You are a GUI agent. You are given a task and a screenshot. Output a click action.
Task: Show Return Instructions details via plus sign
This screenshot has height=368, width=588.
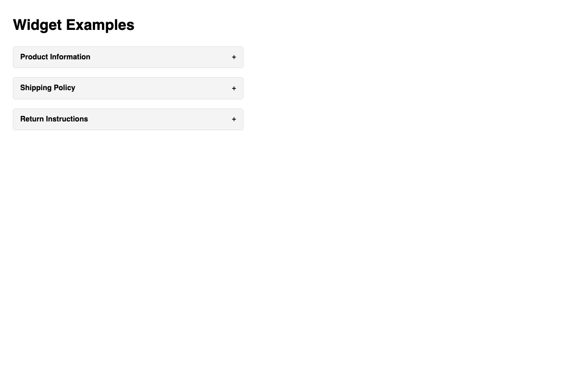coord(234,120)
